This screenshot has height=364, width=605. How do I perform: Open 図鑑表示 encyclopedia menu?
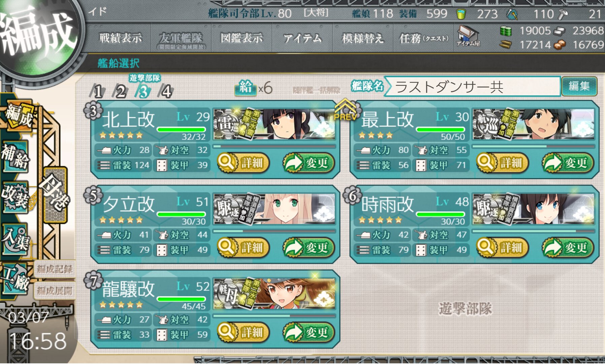click(x=242, y=38)
